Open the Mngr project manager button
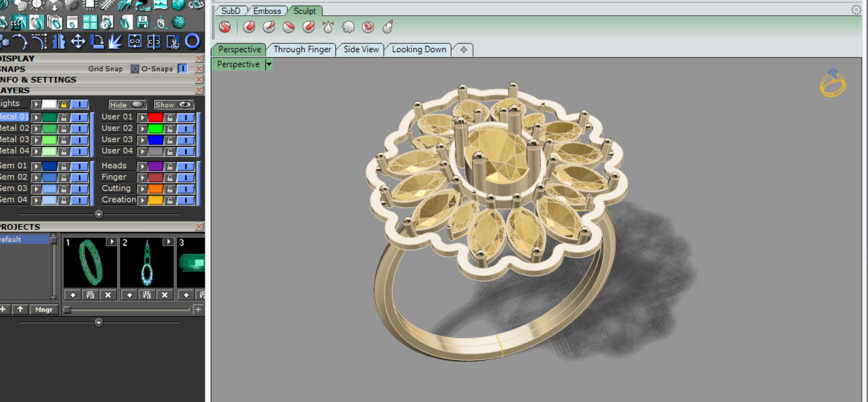 (44, 309)
